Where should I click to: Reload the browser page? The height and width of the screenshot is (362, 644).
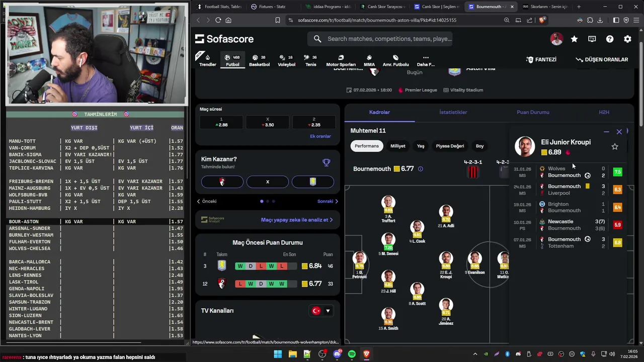click(x=218, y=20)
